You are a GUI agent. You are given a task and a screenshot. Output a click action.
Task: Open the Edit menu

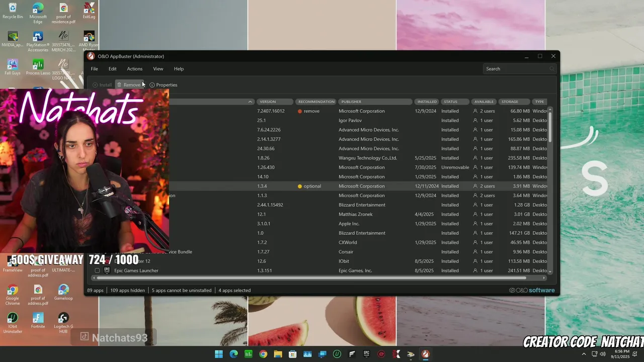point(112,69)
